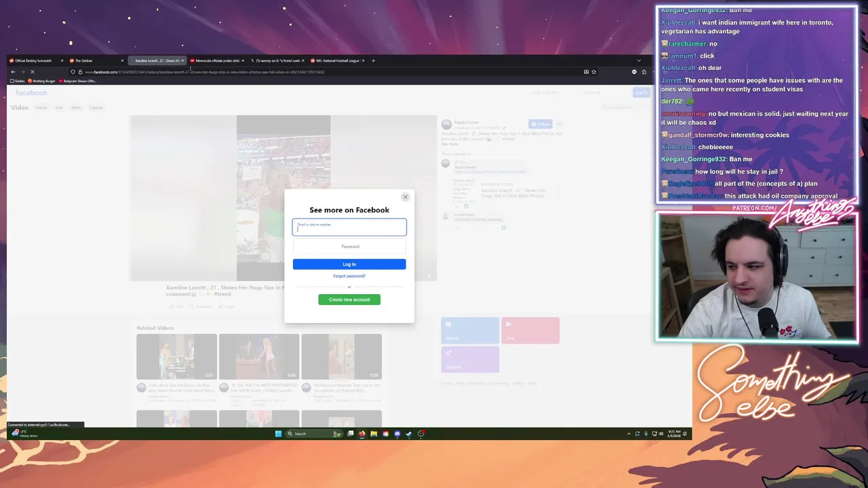Open Task View from taskbar
This screenshot has width=868, height=488.
(351, 434)
